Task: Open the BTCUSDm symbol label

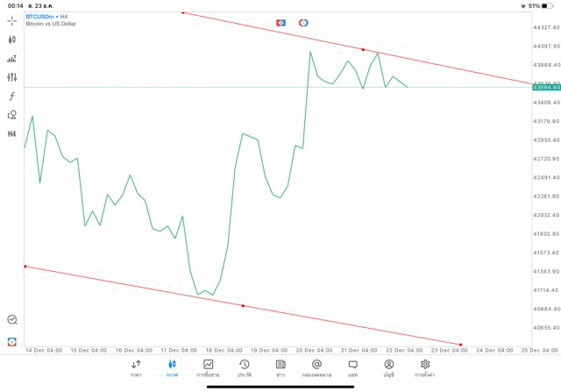Action: pyautogui.click(x=39, y=17)
